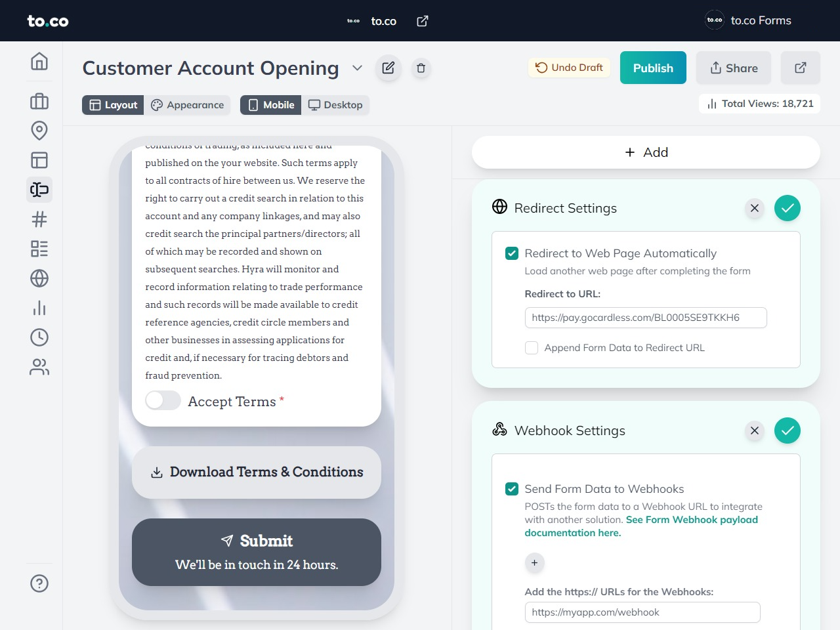This screenshot has height=630, width=840.
Task: Switch to the Layout tab
Action: point(113,105)
